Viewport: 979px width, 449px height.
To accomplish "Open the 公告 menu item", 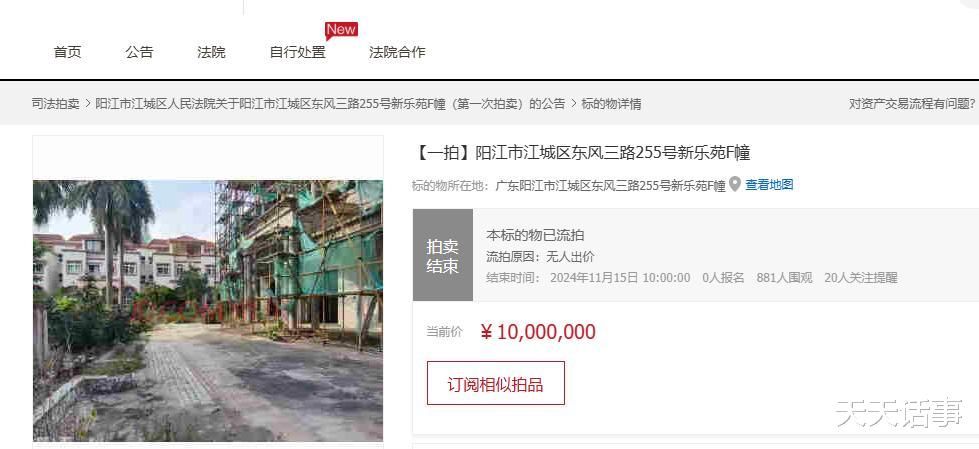I will 139,52.
